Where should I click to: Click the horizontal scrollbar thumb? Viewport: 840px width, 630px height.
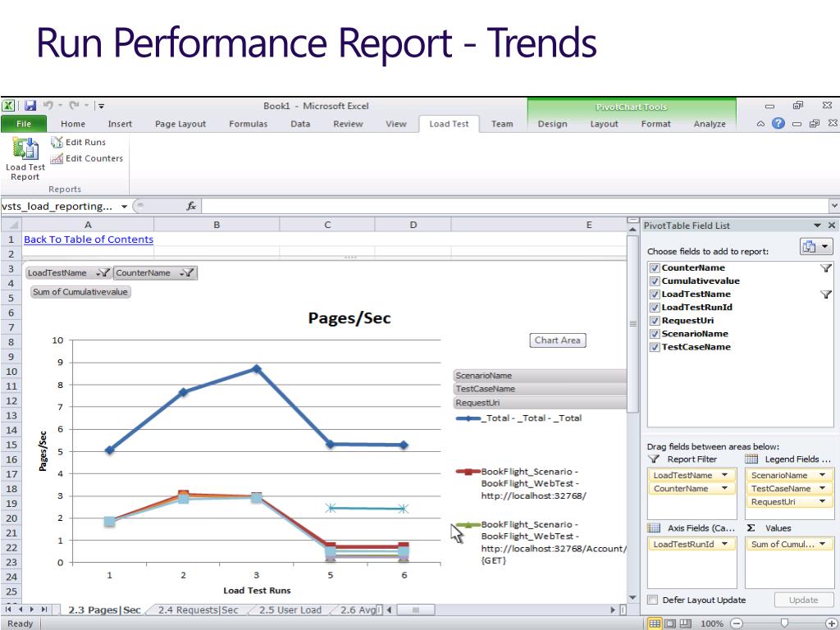(x=416, y=609)
